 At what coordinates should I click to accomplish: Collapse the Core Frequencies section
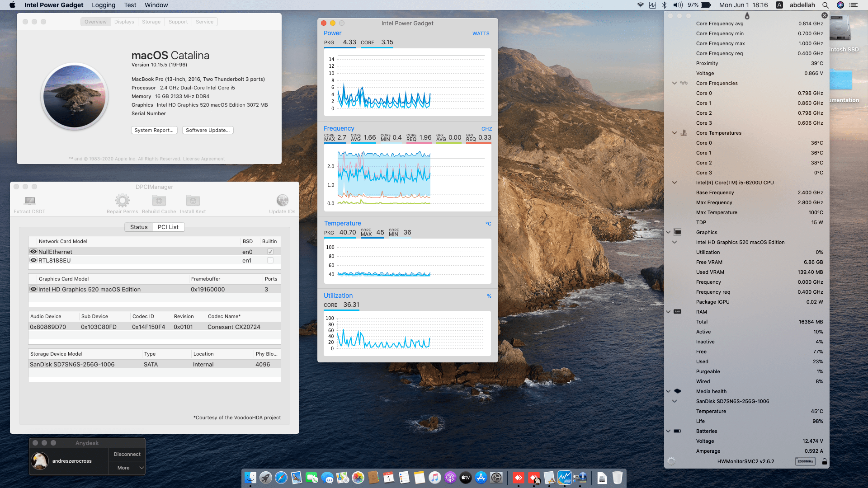tap(674, 83)
